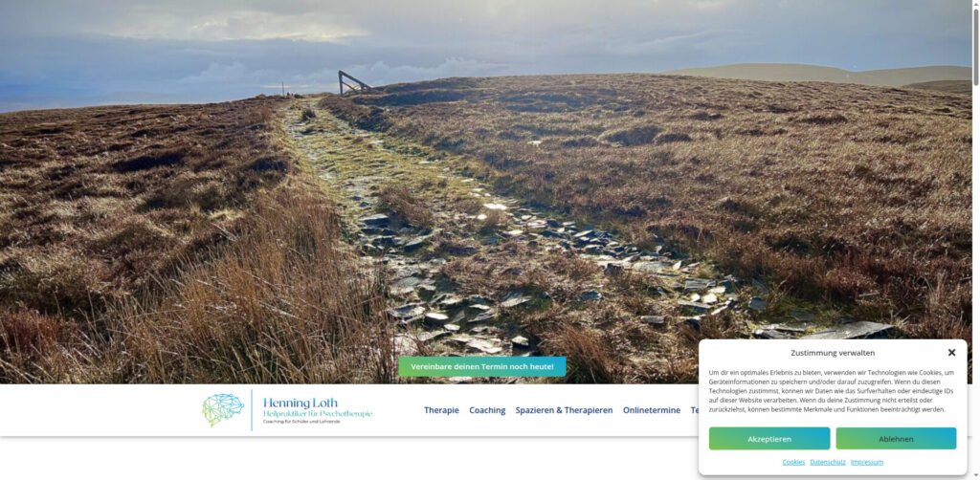This screenshot has height=480, width=980.
Task: Open the Onlinetermine navigation item
Action: click(651, 410)
